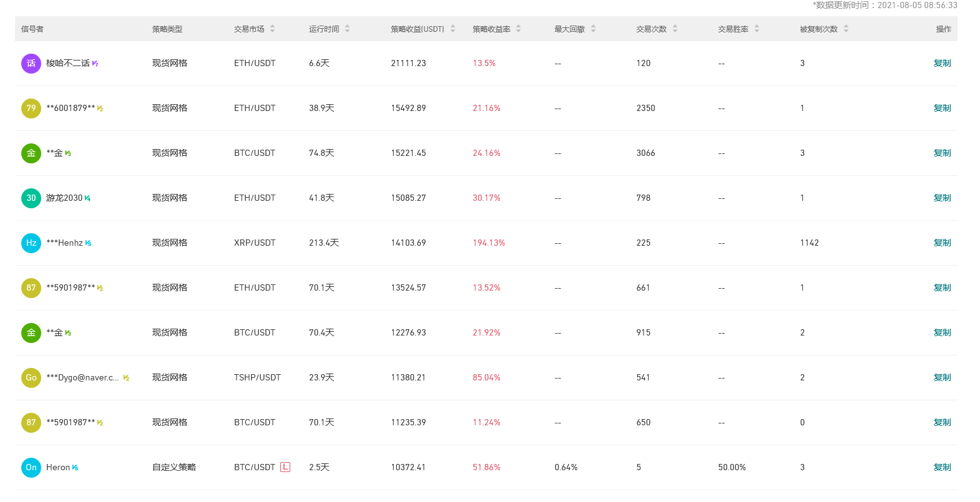This screenshot has height=502, width=980.
Task: Open signal provider **6001879**
Action: pos(71,108)
